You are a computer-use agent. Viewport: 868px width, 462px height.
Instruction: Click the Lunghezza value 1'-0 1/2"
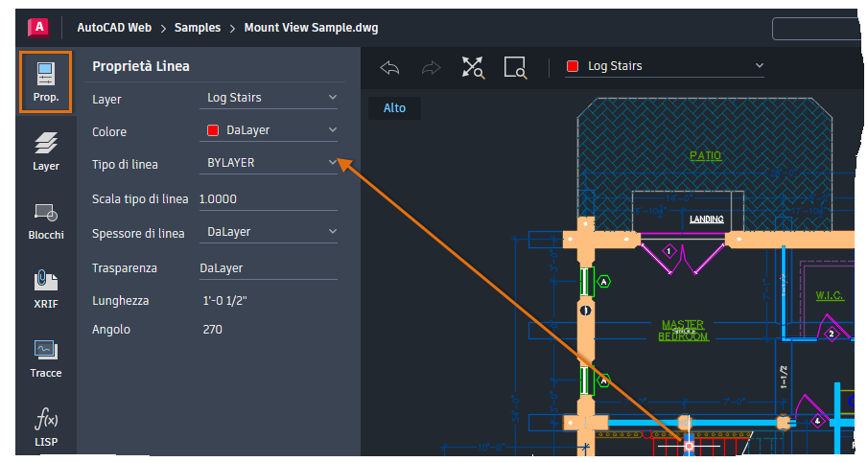pos(224,301)
